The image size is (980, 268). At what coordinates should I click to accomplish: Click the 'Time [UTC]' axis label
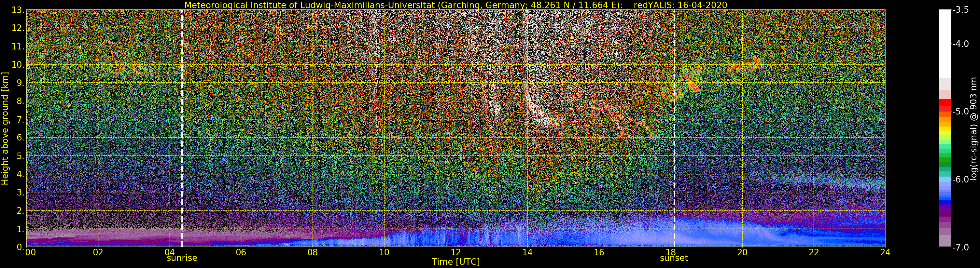455,262
